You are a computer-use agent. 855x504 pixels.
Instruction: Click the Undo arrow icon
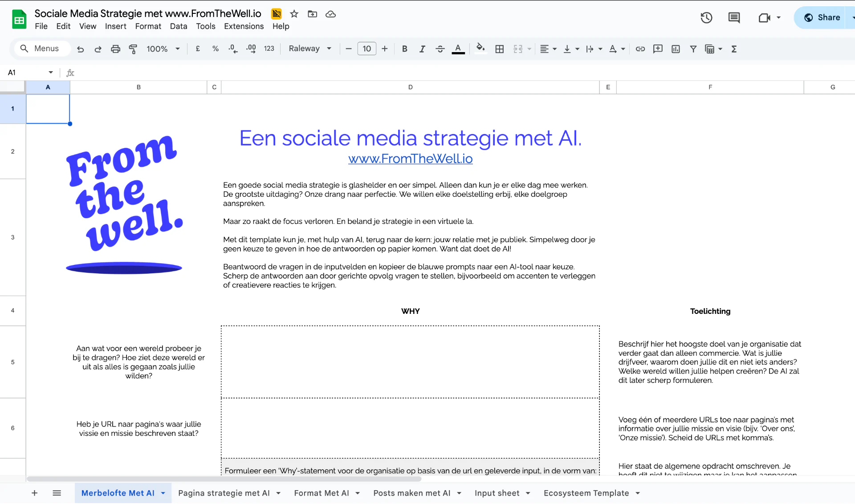[80, 49]
